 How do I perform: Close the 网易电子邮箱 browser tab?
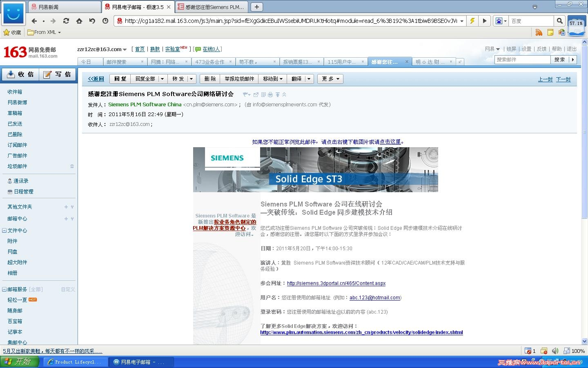[x=169, y=7]
